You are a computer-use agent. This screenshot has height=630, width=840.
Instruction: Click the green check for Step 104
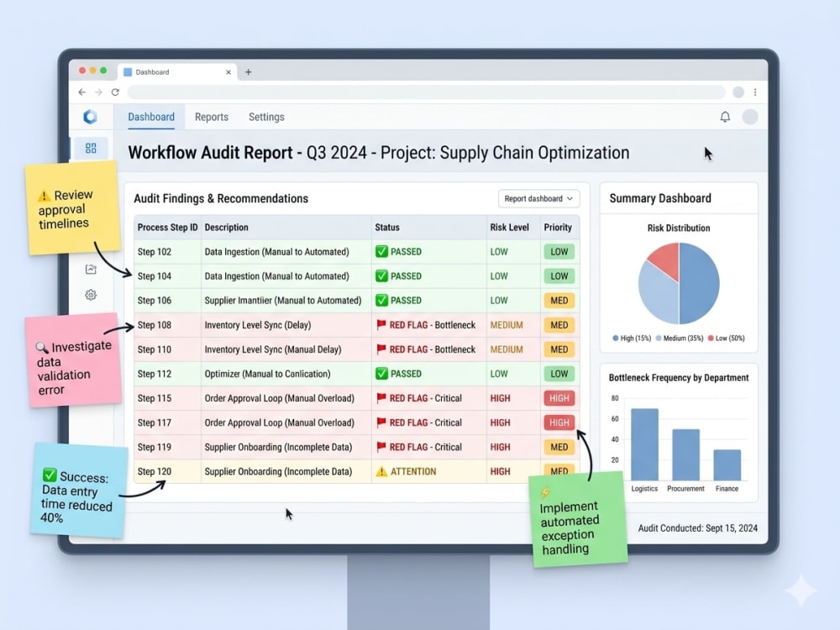tap(381, 276)
